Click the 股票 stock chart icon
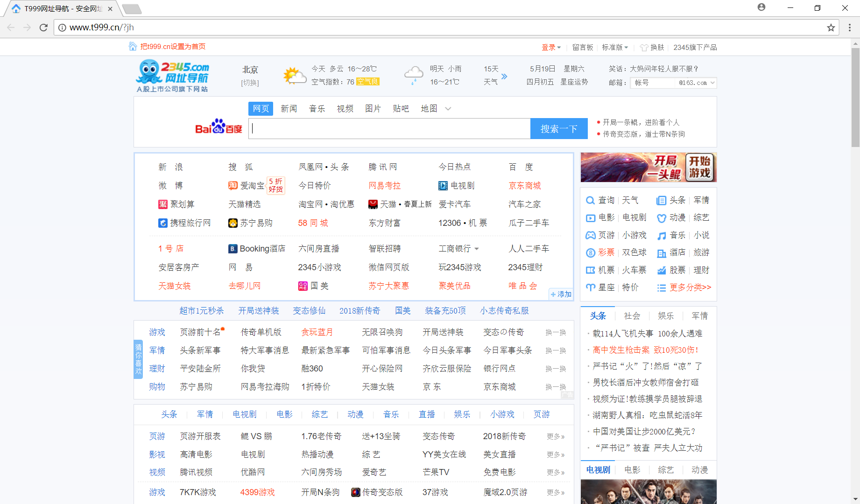860x504 pixels. click(x=662, y=270)
